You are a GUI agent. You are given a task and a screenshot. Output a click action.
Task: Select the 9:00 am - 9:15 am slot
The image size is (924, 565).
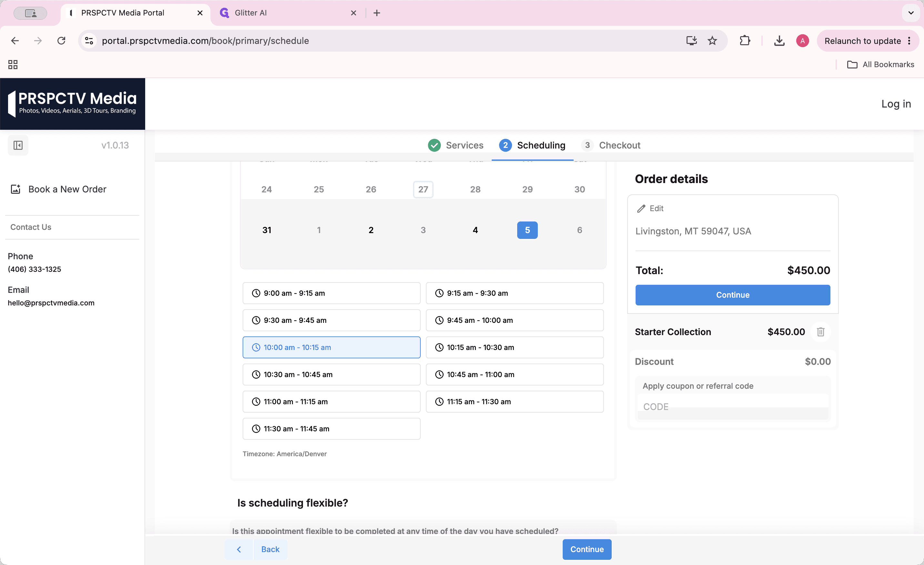(332, 293)
